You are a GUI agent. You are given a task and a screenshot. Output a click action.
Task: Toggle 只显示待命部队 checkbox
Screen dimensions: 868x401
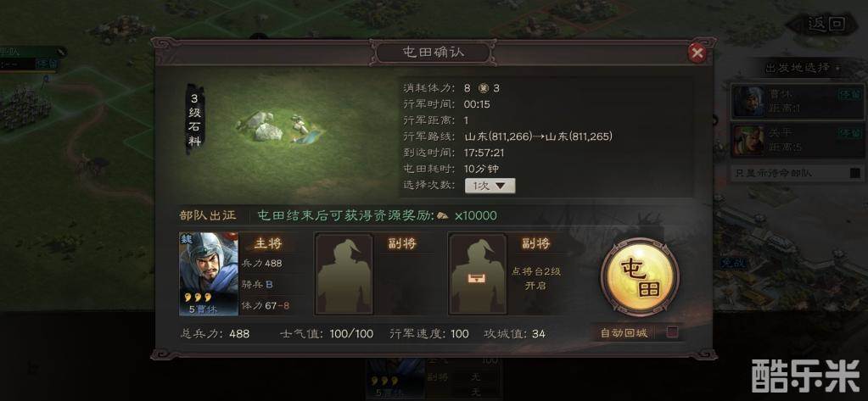tap(854, 173)
